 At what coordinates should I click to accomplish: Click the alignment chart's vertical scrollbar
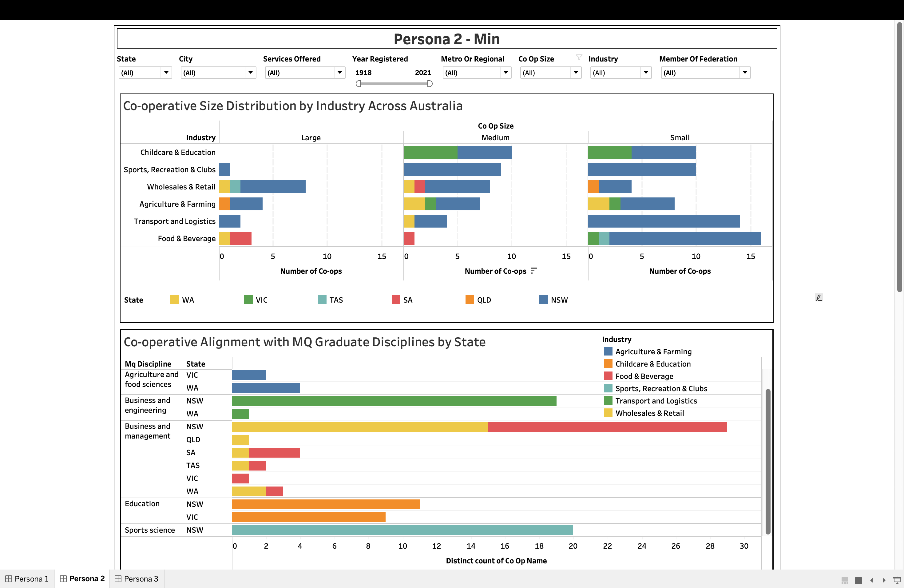pos(768,462)
